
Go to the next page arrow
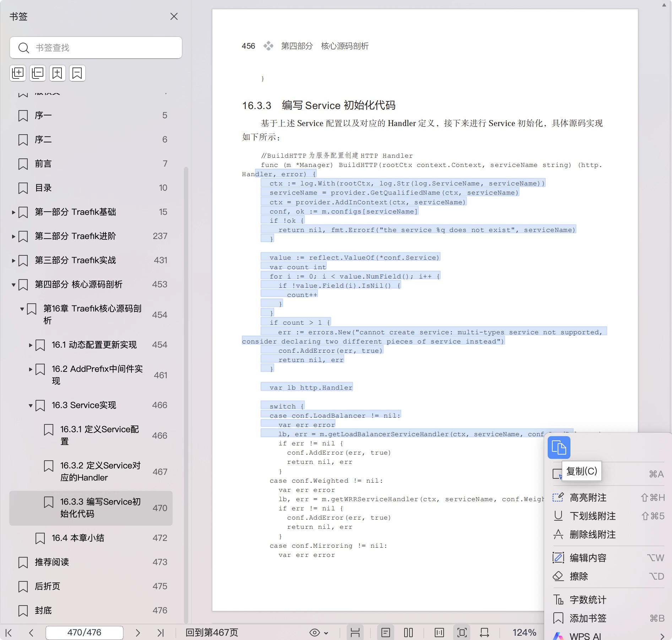(x=138, y=633)
